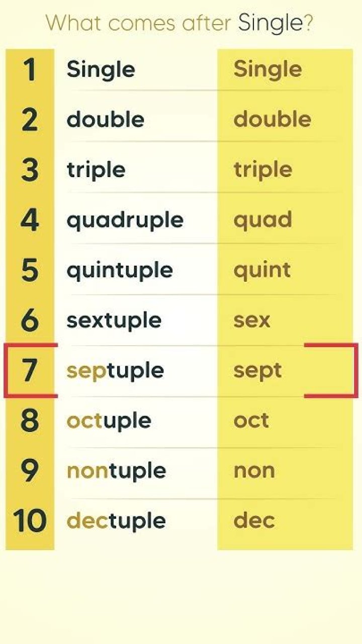Click the word "septuple"
Viewport: 362px width, 644px height.
click(x=115, y=371)
